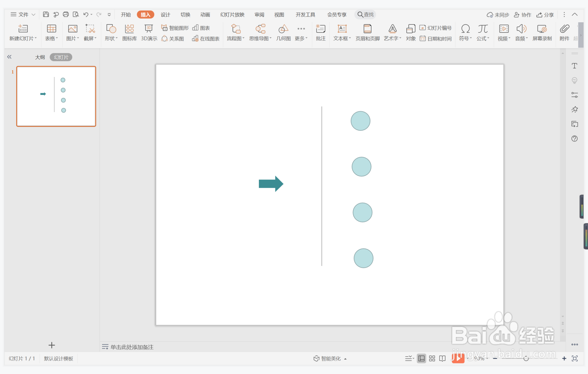Click the 3D presentation icon

[149, 32]
